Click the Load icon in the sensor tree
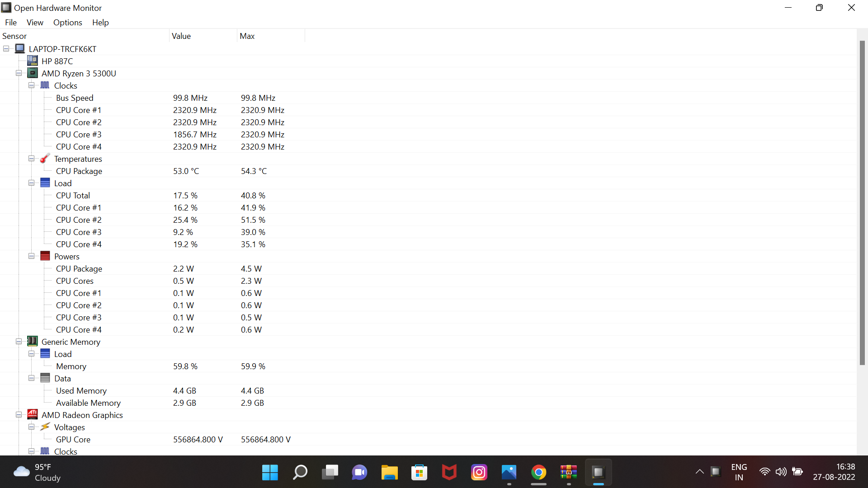This screenshot has width=868, height=488. coord(45,183)
